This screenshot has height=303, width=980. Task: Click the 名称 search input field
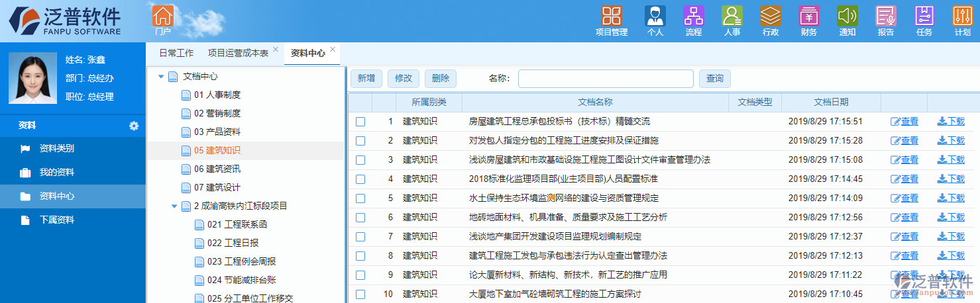pos(606,79)
